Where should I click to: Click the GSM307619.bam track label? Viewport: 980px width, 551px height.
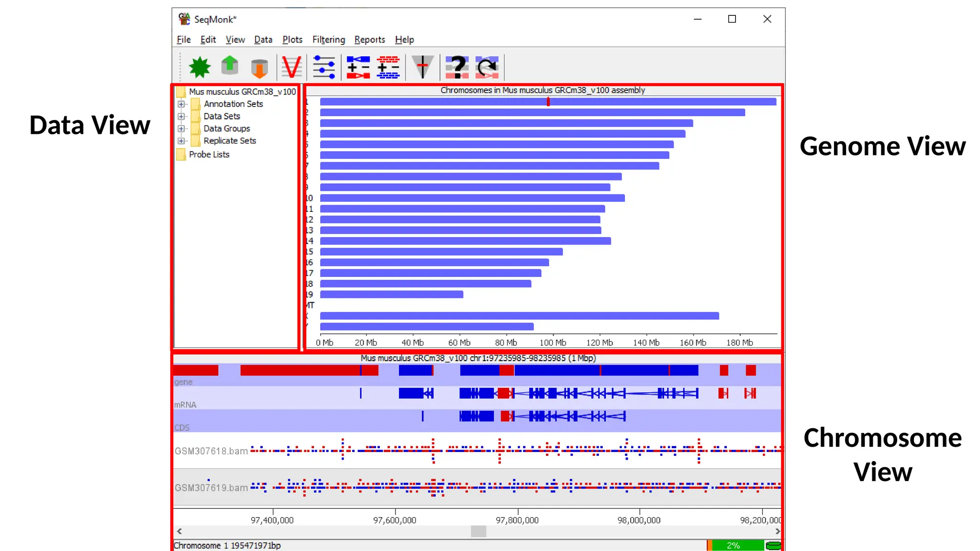[211, 488]
